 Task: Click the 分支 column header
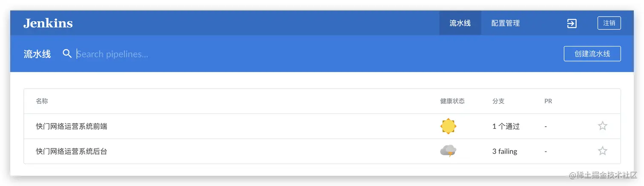click(x=498, y=101)
